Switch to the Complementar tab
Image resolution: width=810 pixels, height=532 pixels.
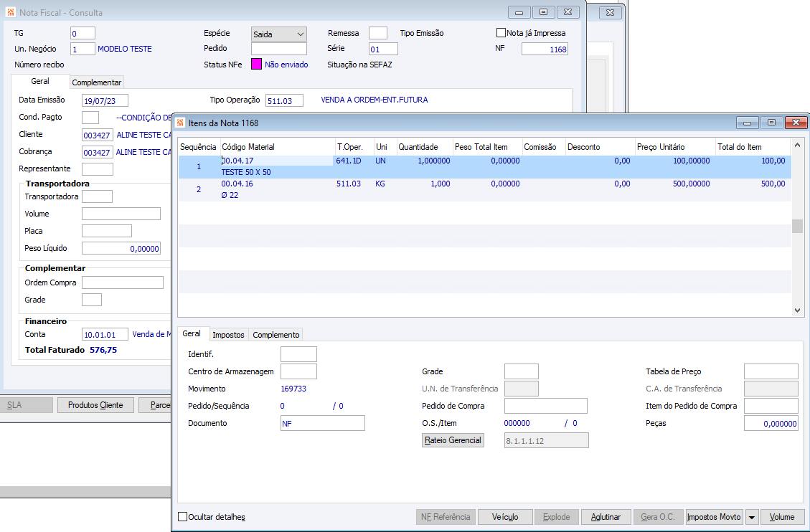(97, 82)
